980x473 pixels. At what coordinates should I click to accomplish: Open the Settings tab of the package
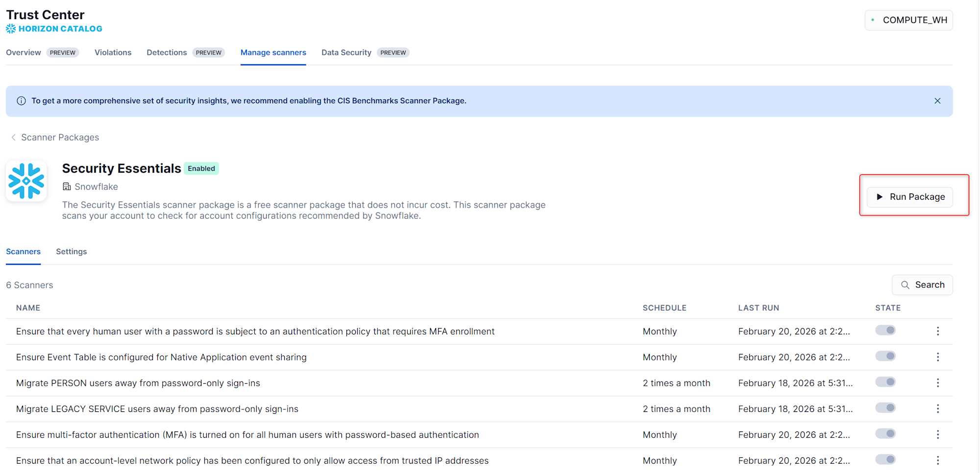[71, 252]
